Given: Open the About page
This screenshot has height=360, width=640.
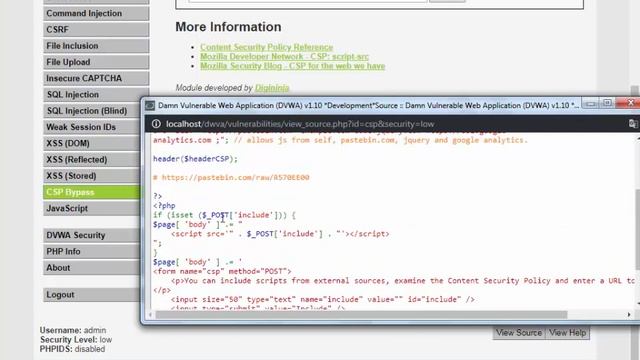Looking at the screenshot, I should tap(92, 268).
